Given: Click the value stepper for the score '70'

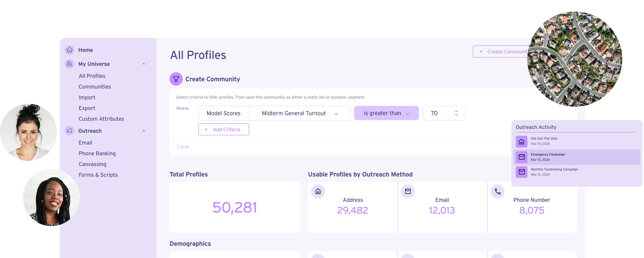Looking at the screenshot, I should pos(457,113).
